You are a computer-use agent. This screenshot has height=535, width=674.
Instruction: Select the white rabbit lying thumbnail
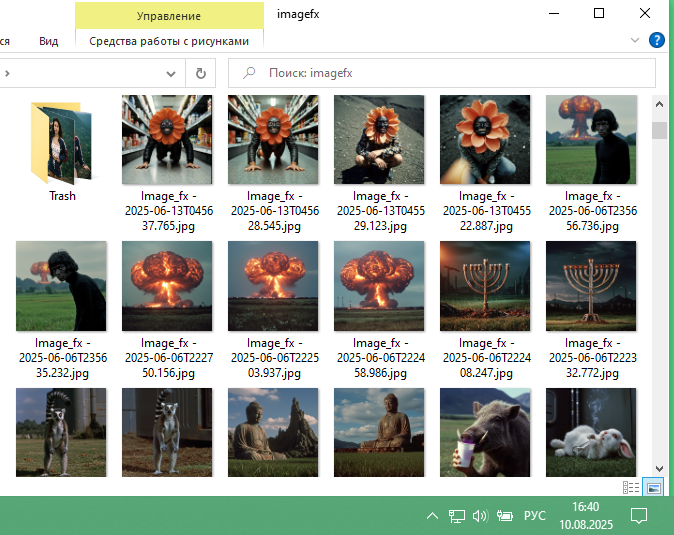(x=591, y=432)
